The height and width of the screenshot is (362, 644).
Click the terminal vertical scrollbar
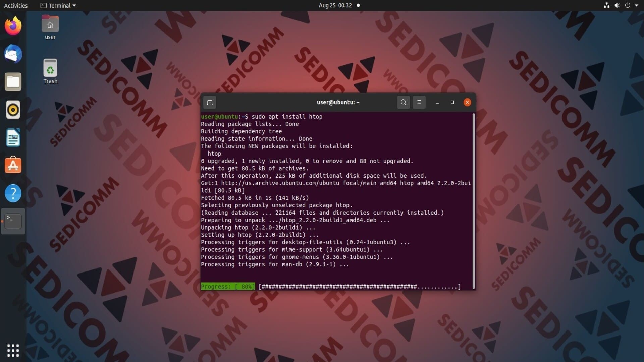tap(473, 201)
